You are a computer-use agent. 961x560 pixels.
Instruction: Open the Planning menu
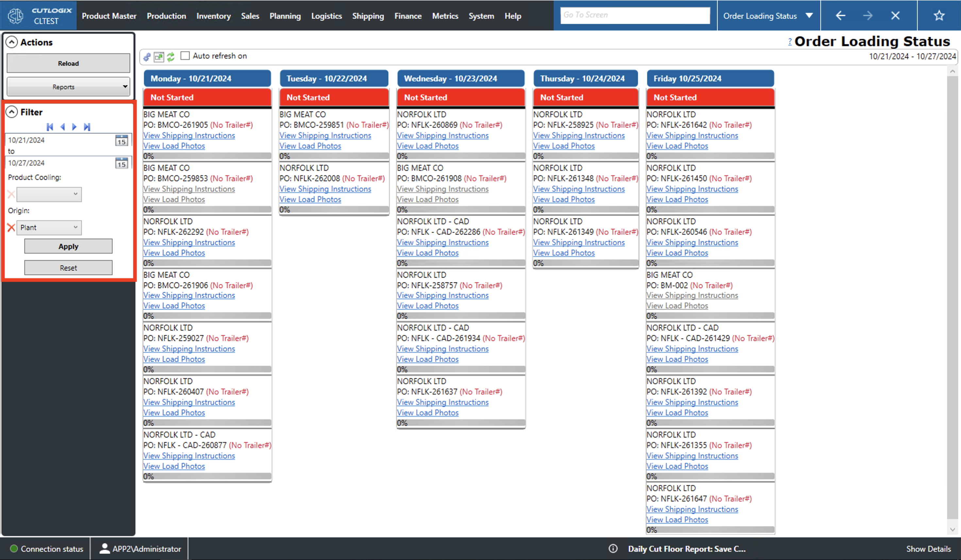point(285,16)
